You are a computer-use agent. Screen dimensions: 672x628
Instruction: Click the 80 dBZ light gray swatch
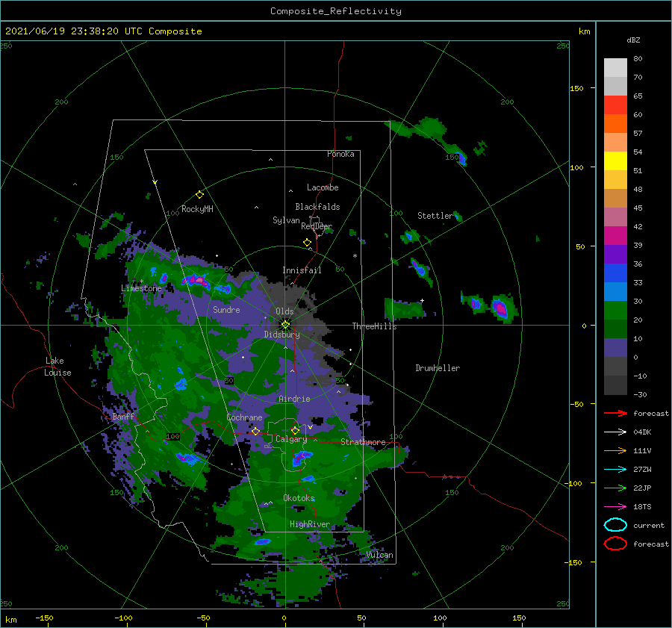615,68
